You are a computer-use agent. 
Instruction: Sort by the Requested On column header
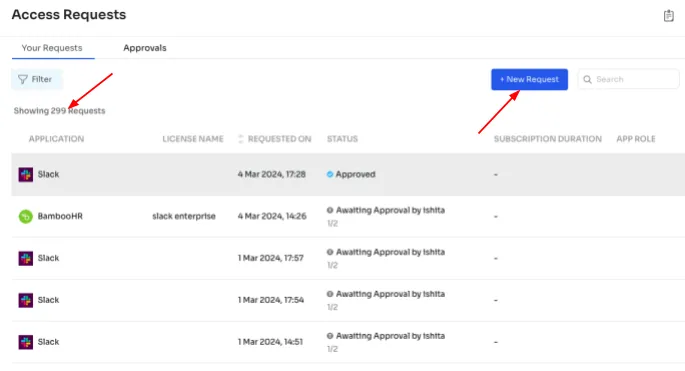[x=280, y=139]
